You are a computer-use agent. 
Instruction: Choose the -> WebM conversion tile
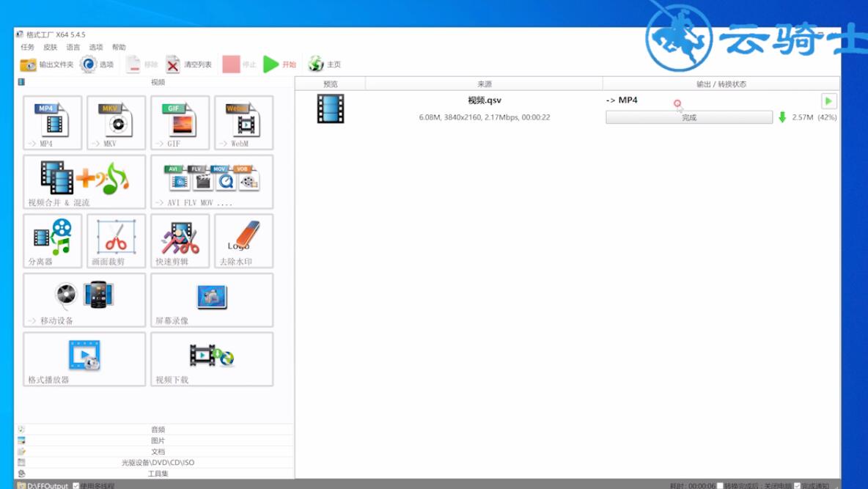click(x=243, y=122)
